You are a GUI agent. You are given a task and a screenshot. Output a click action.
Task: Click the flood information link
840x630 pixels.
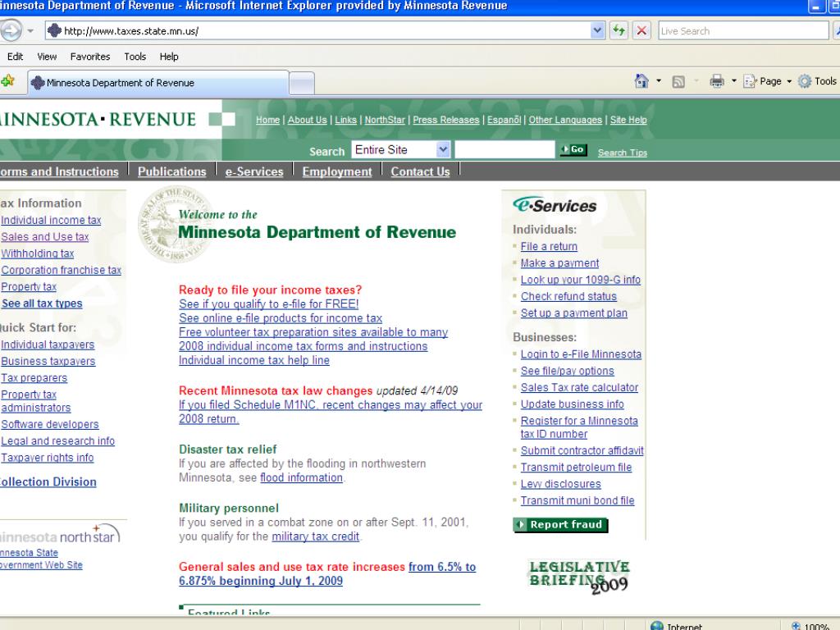pos(301,477)
